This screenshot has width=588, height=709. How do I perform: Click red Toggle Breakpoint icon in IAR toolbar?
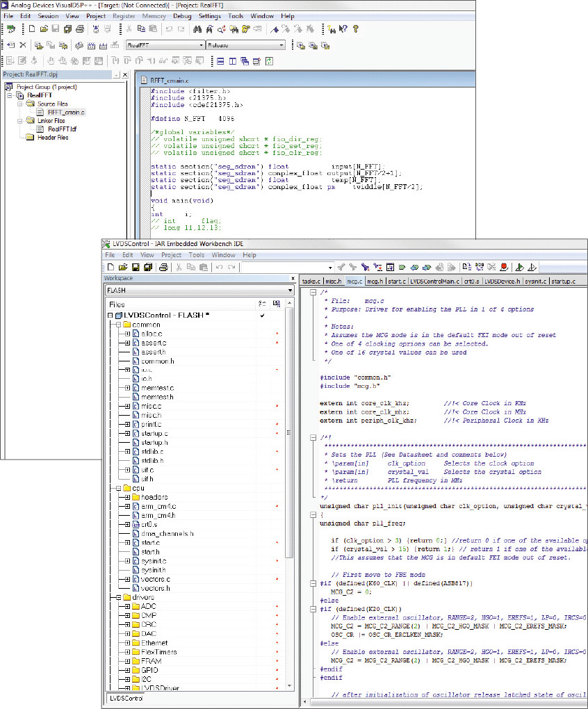(504, 267)
